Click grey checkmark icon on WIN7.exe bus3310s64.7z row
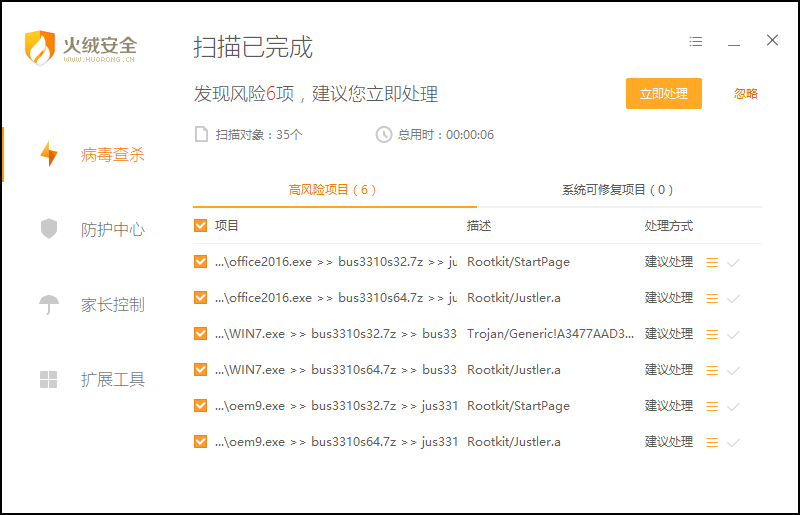The width and height of the screenshot is (800, 515). [x=734, y=370]
